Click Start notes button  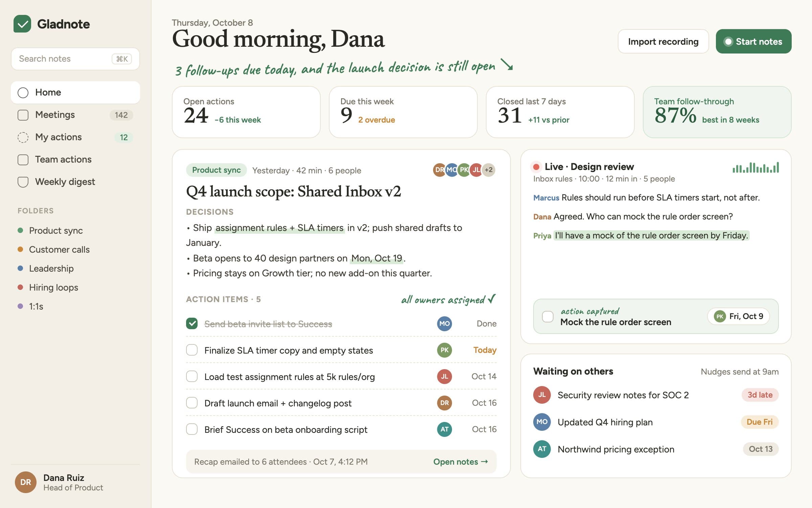pyautogui.click(x=753, y=41)
